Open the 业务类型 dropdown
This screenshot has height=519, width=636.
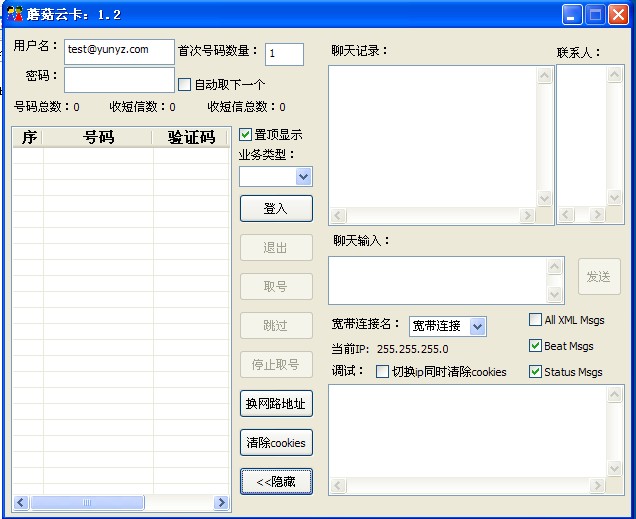coord(303,177)
